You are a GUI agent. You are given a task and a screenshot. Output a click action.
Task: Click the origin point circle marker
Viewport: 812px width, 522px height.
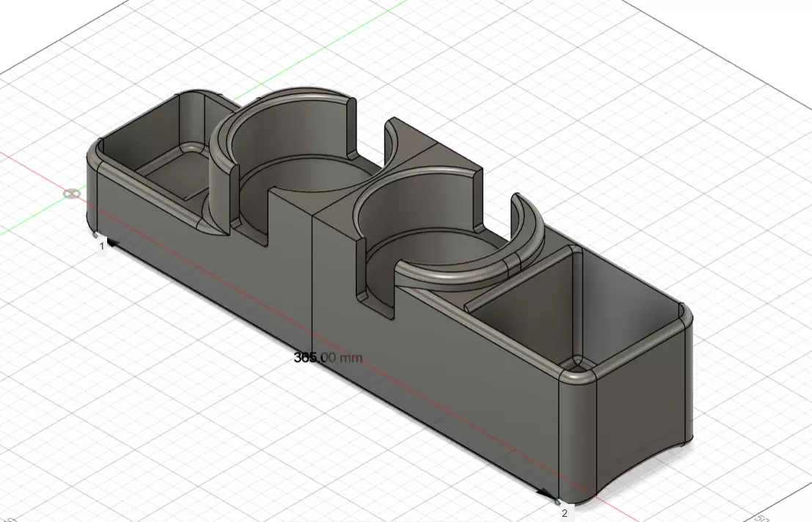pyautogui.click(x=72, y=194)
